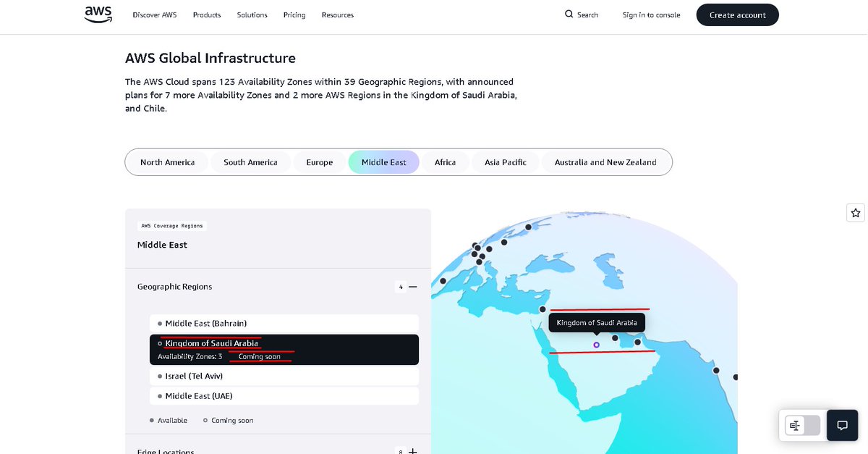Select the Kingdom of Saudi Arabia row
The height and width of the screenshot is (454, 868).
coord(284,350)
